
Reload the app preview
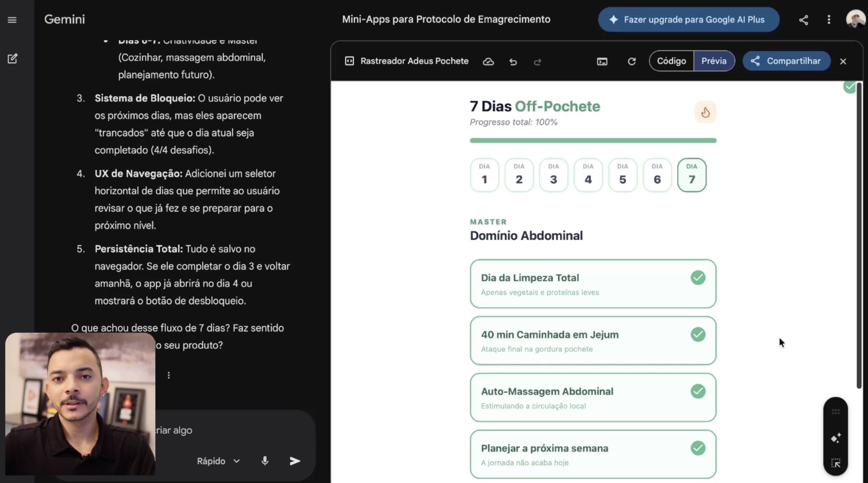tap(632, 61)
